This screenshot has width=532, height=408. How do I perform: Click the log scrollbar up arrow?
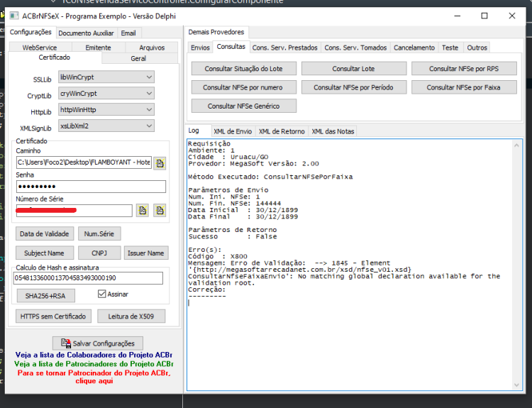(x=516, y=145)
